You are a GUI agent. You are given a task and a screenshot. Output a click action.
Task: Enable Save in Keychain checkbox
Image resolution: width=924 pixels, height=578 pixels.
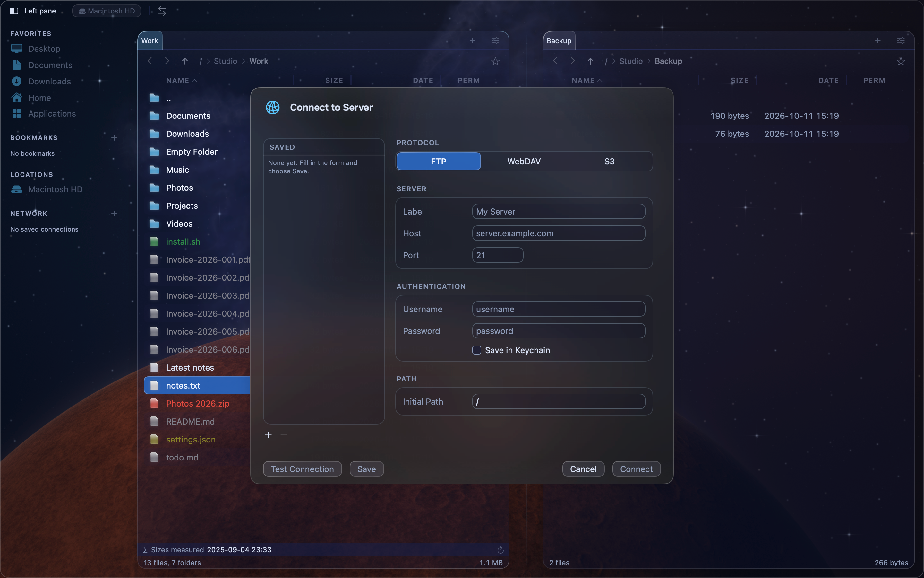pos(476,350)
